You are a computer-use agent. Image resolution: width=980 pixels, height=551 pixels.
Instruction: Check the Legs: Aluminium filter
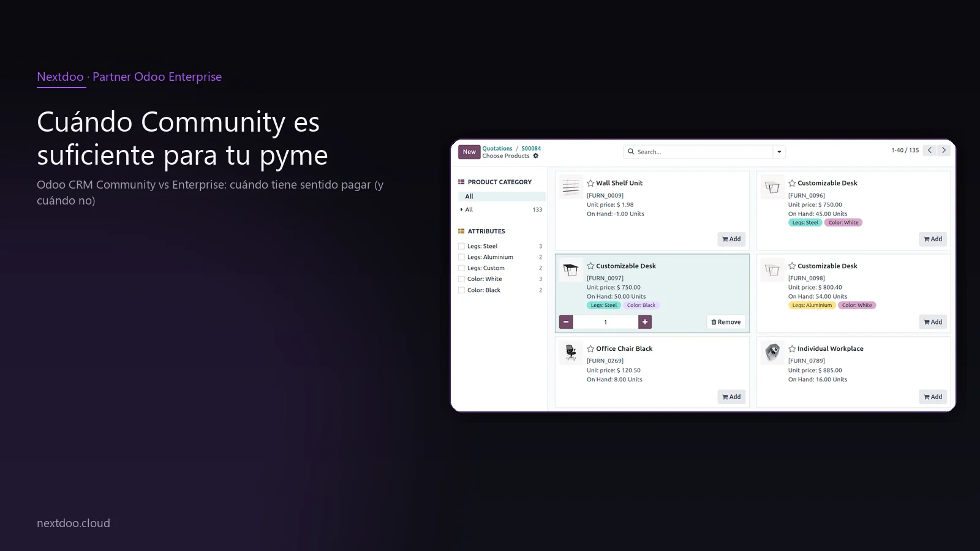(x=461, y=257)
